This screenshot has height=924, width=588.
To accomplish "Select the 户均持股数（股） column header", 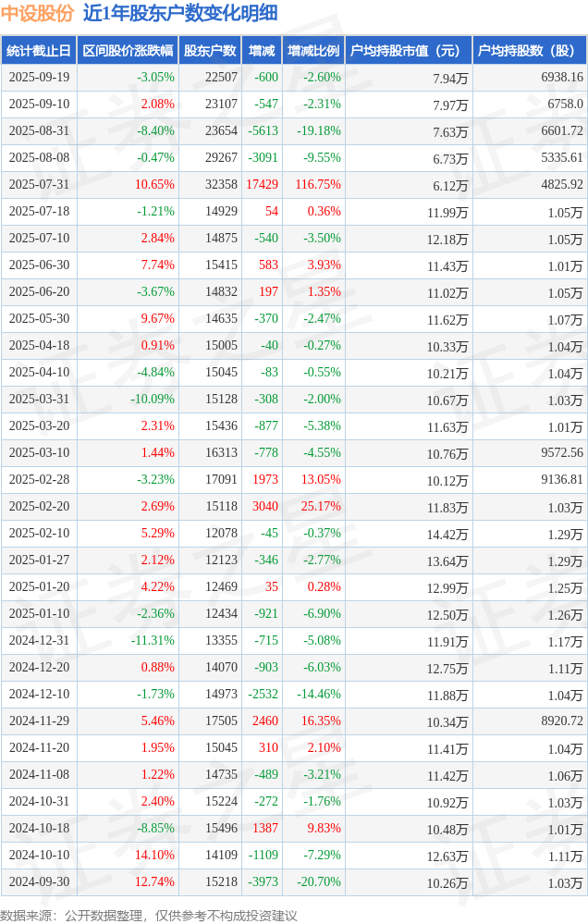I will coord(530,51).
